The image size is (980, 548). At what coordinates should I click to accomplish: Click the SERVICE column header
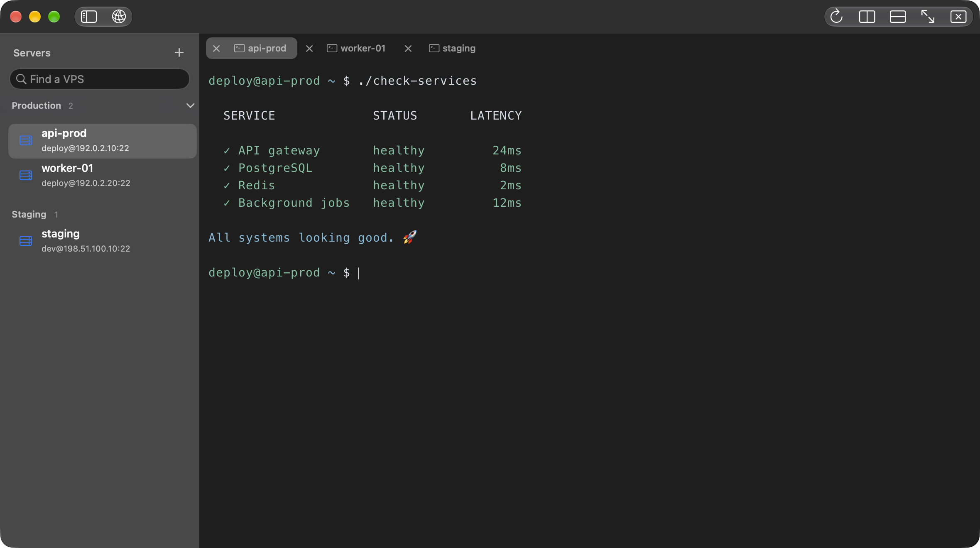point(249,115)
